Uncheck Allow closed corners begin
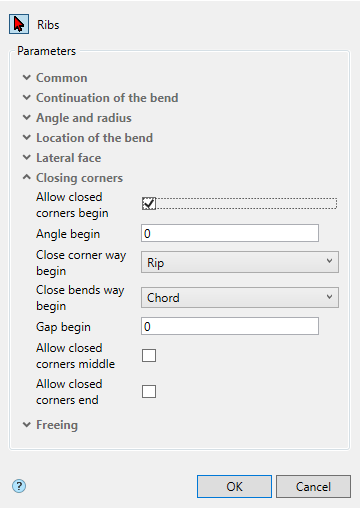 click(149, 203)
